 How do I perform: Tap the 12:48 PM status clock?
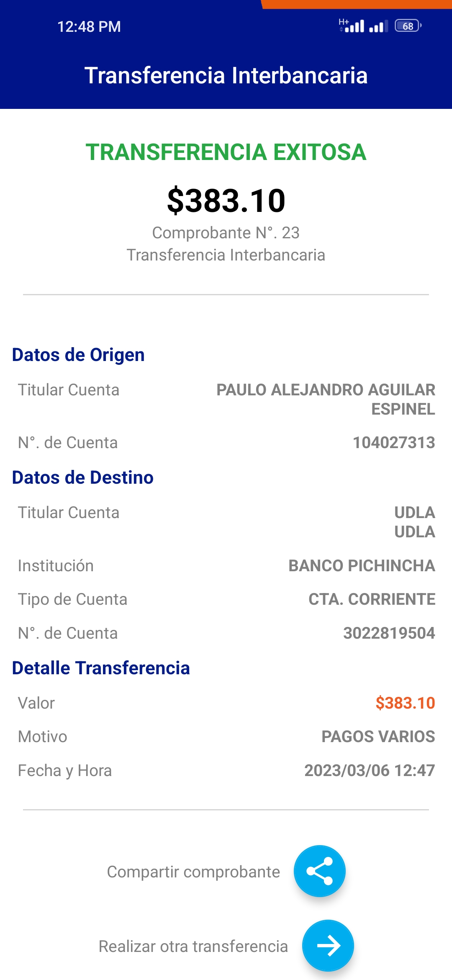point(89,27)
